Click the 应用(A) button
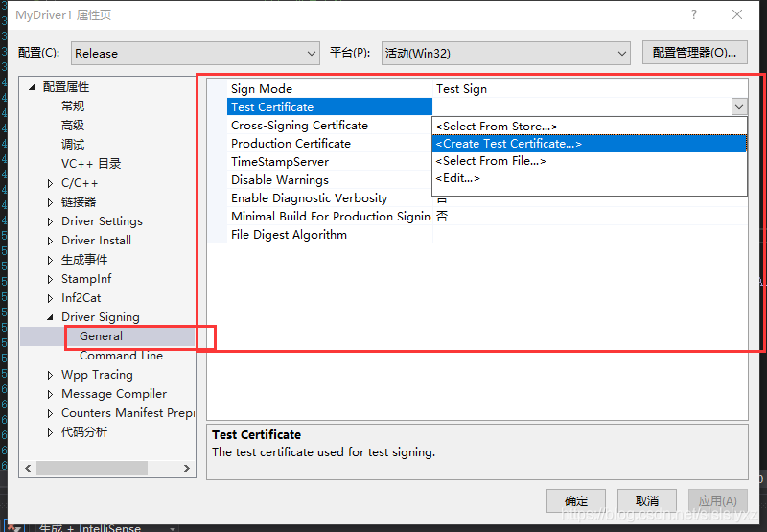Viewport: 767px width, 532px height. coord(717,501)
